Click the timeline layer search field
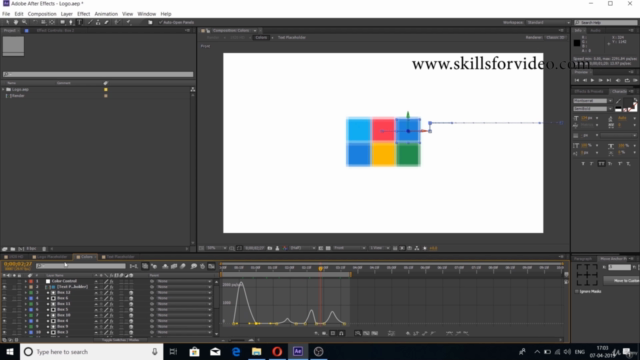The height and width of the screenshot is (360, 640). 81,266
